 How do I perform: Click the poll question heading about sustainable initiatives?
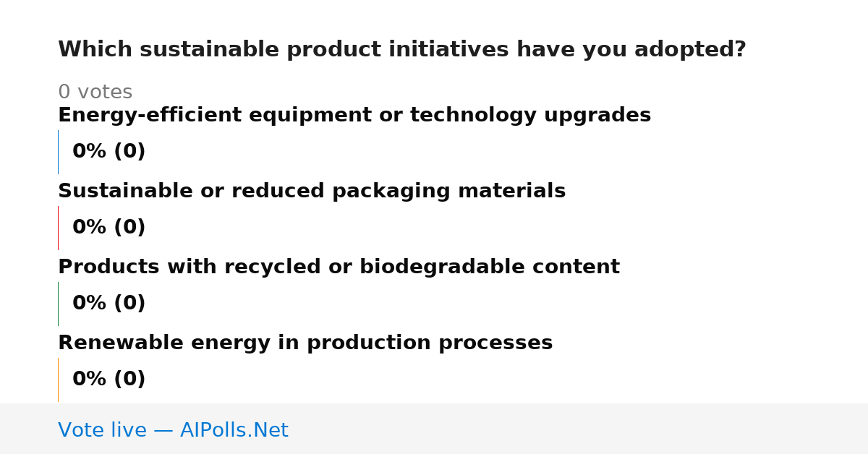(401, 50)
